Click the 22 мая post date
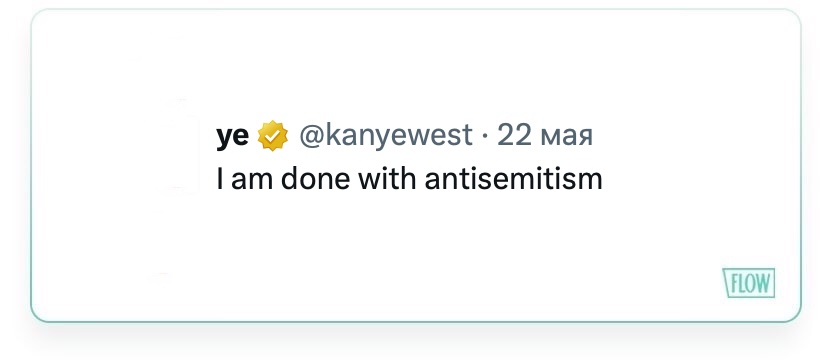Screen dimensions: 830x362 pos(545,135)
